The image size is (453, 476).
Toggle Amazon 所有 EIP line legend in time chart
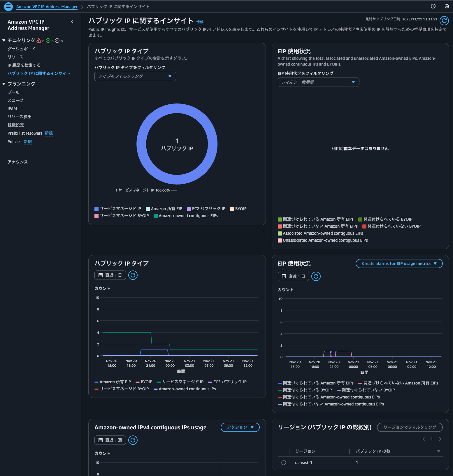click(x=113, y=382)
